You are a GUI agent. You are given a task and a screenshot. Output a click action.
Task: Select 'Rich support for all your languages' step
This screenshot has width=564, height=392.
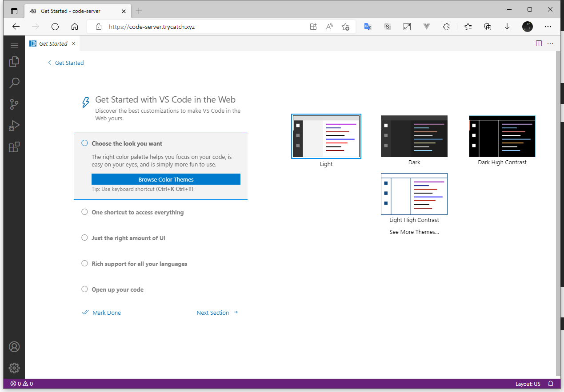139,264
